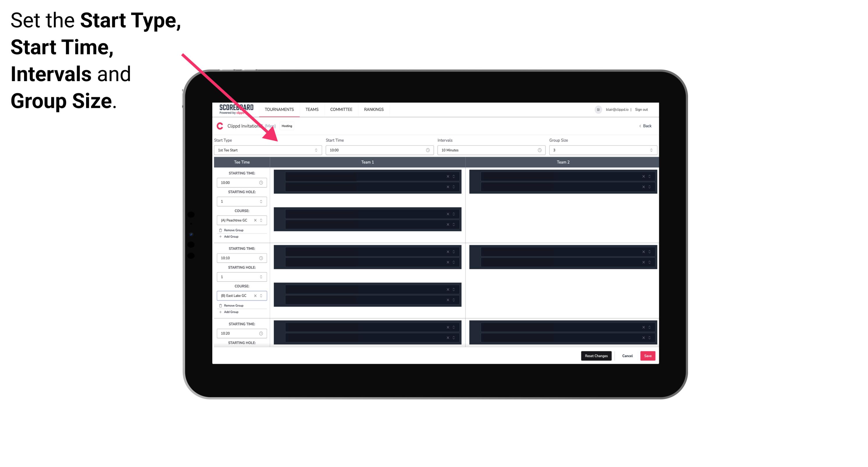Click the Reset Changes button
The image size is (868, 467).
[596, 356]
